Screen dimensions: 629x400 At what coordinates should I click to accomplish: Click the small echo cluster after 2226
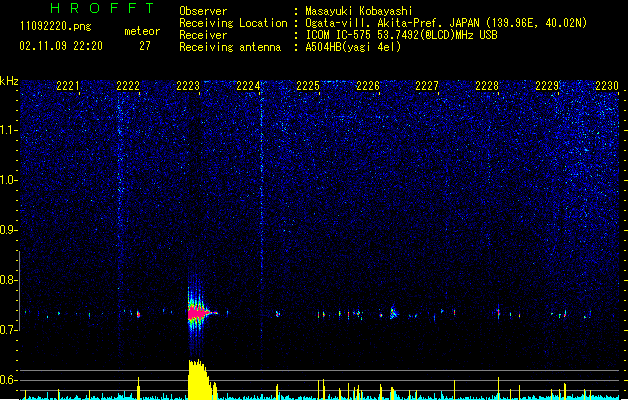pyautogui.click(x=393, y=313)
